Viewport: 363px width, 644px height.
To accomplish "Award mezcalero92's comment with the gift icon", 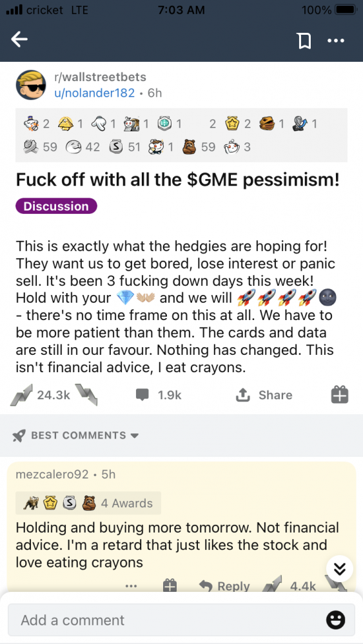I will pos(170,585).
